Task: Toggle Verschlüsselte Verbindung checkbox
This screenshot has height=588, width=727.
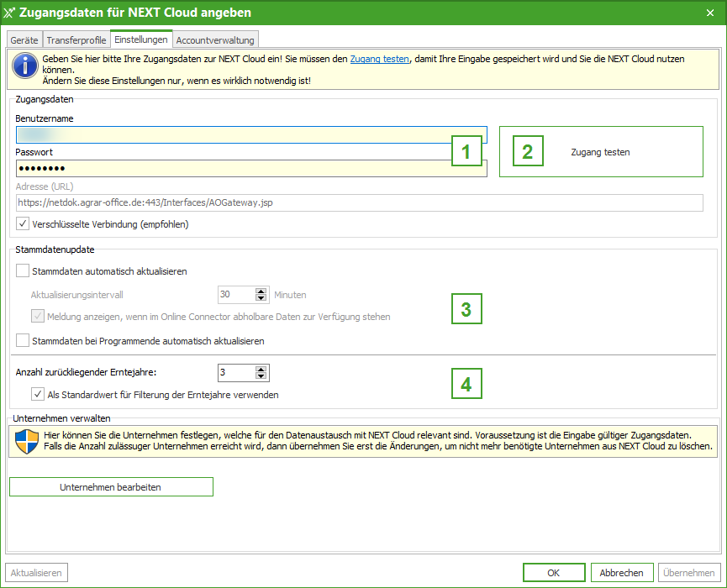Action: 23,224
